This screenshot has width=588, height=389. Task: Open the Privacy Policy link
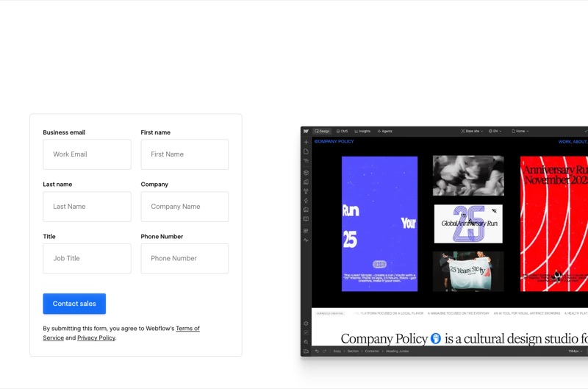(96, 338)
